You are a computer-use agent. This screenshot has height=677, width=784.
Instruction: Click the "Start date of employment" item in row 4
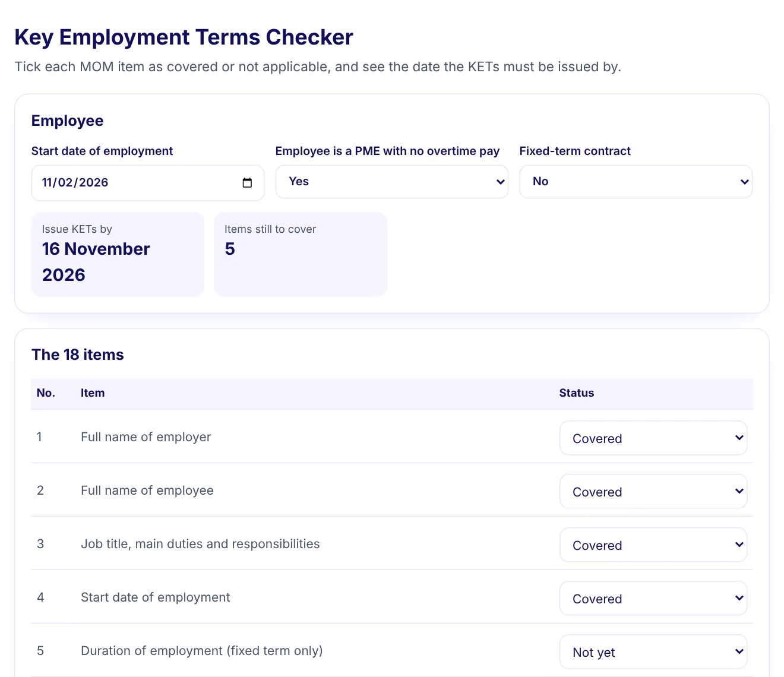coord(156,597)
